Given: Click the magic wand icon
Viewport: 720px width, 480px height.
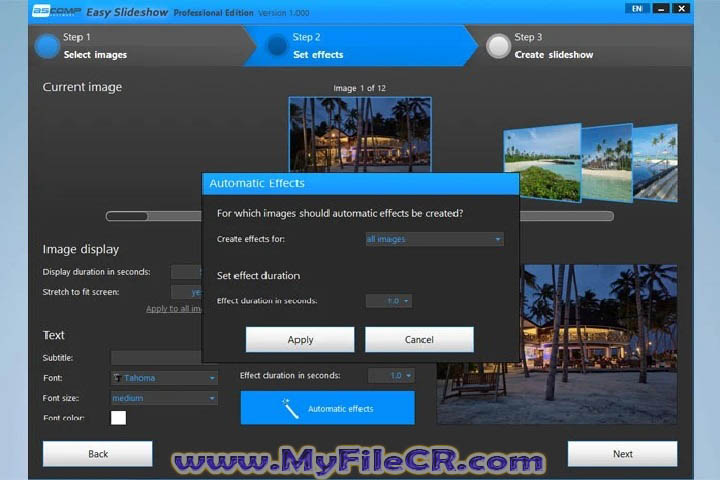Looking at the screenshot, I should (x=290, y=408).
